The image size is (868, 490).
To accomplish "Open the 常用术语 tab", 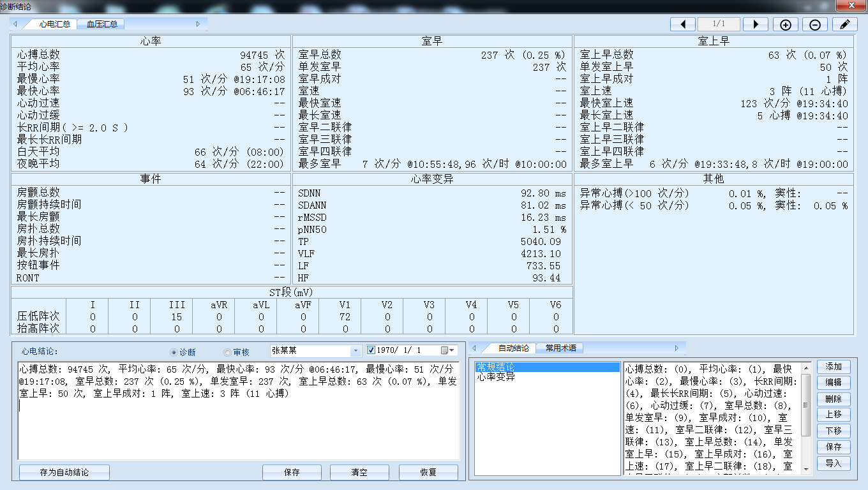I will pyautogui.click(x=560, y=348).
